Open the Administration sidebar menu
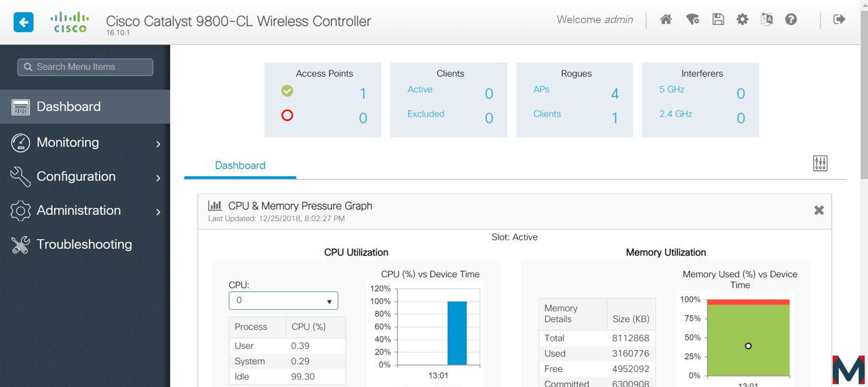 pos(85,210)
